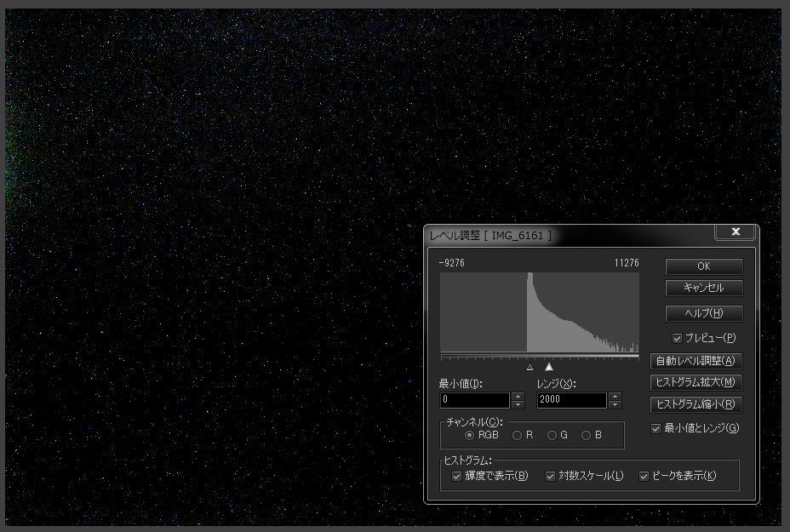Screen dimensions: 790x532
Task: Open ヘルプ(H) help button
Action: 704,313
